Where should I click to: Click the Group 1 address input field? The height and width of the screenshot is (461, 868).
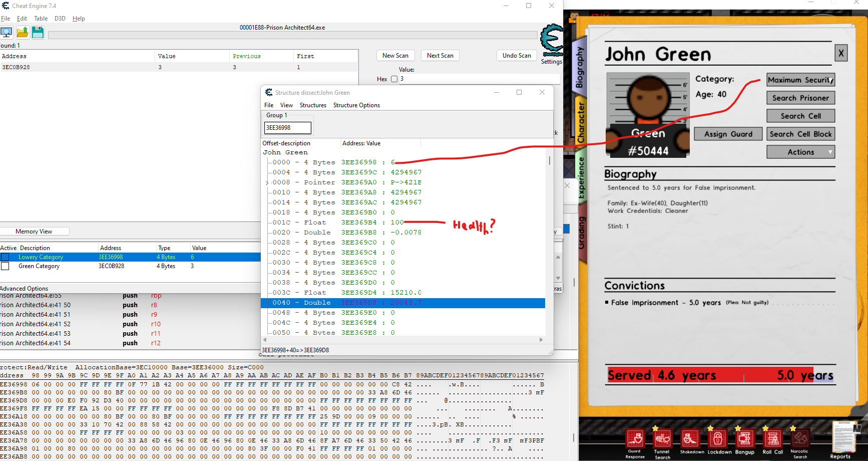point(287,128)
